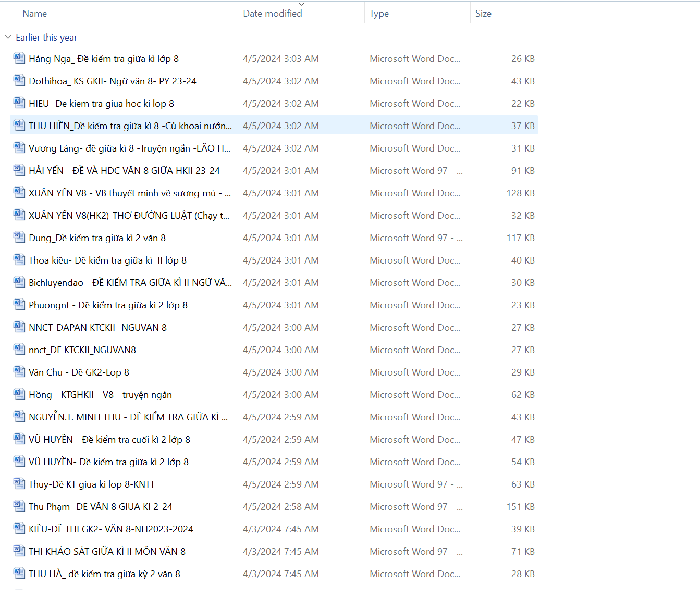The height and width of the screenshot is (598, 700).
Task: Select file name Vân Chu - Đề GK2-Lop 8
Action: click(79, 372)
